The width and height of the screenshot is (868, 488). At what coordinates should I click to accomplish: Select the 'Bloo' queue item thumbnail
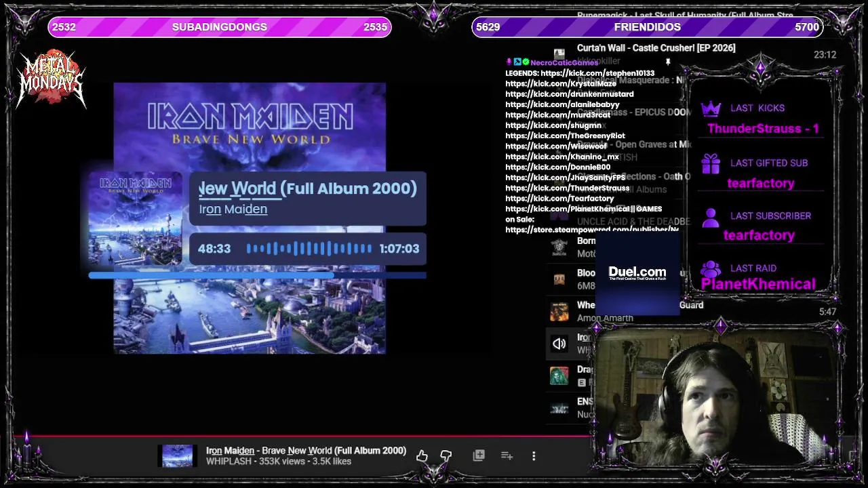[x=559, y=279]
